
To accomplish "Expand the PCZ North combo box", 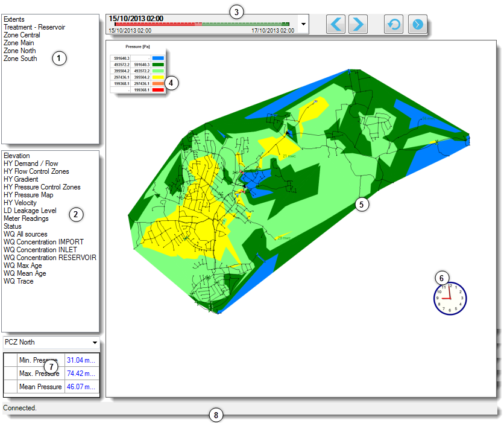I will click(95, 342).
